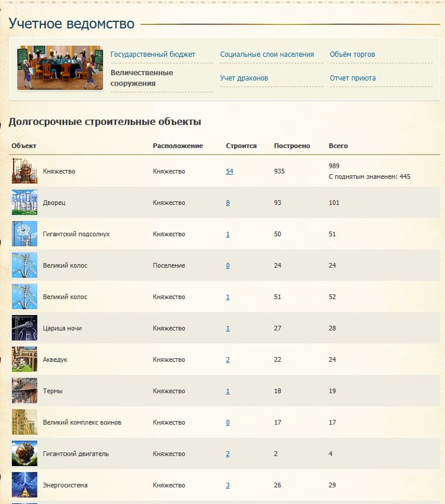The width and height of the screenshot is (445, 504).
Task: Click the 3 link for Энергосистема
Action: (x=228, y=485)
